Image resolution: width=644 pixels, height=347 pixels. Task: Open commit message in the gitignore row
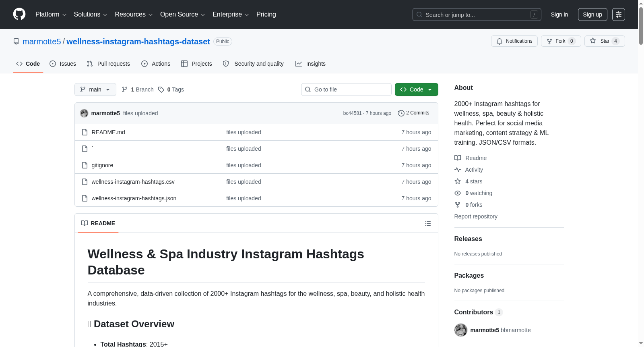pos(244,165)
